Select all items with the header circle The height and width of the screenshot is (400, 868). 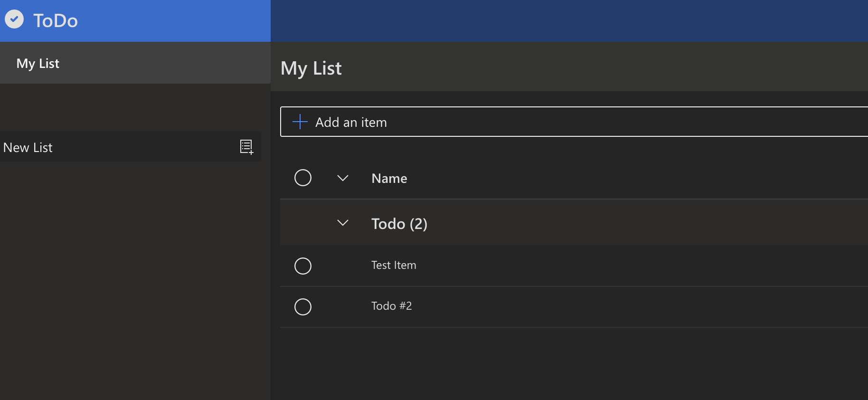coord(303,178)
